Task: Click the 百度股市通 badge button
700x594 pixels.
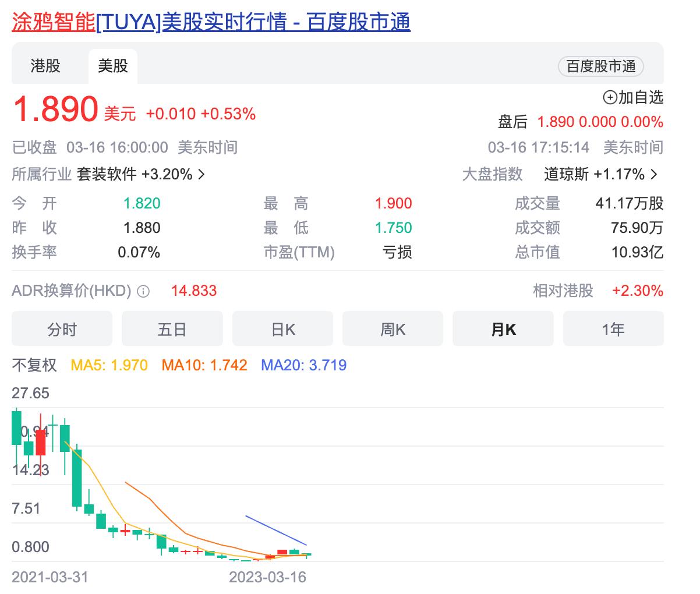Action: [x=601, y=66]
